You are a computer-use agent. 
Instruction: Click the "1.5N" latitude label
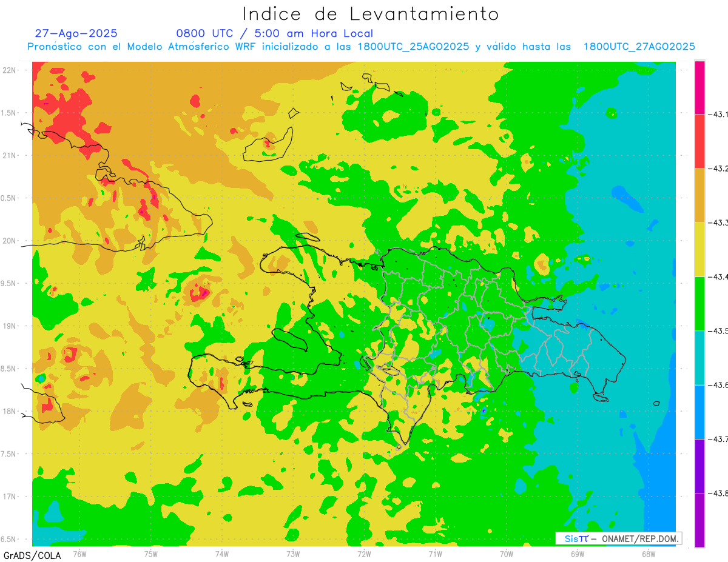8,113
